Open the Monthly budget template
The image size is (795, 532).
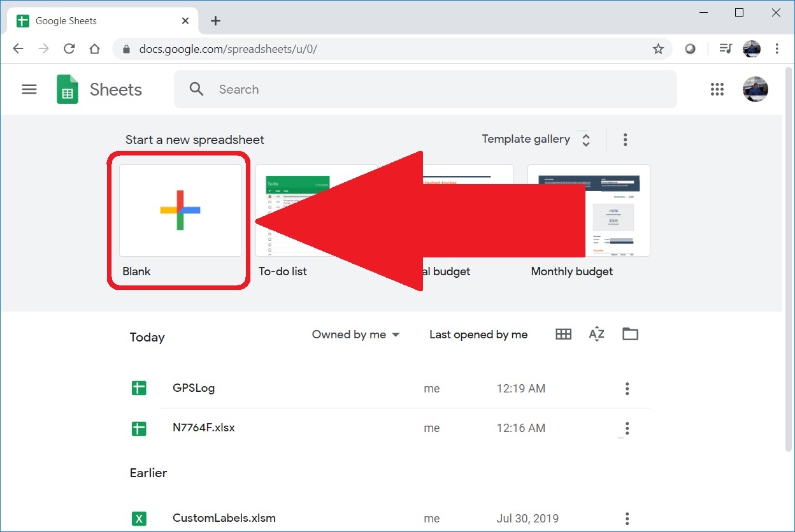(589, 211)
